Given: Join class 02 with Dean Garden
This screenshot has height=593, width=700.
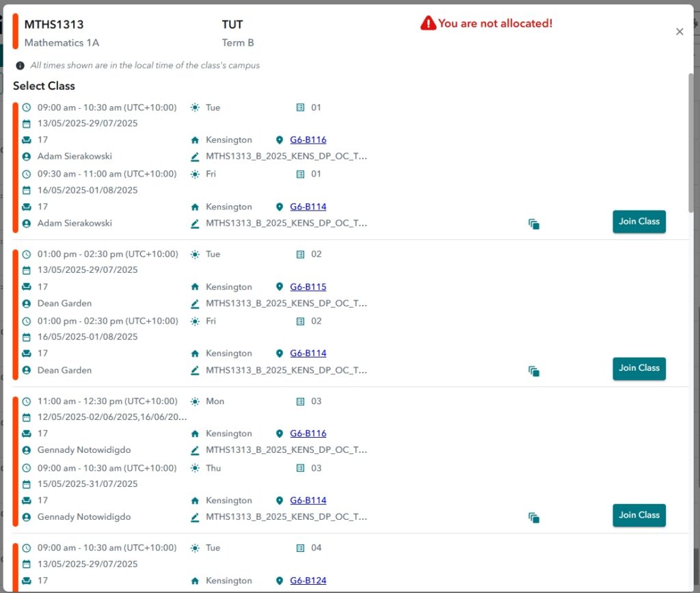Looking at the screenshot, I should point(638,368).
